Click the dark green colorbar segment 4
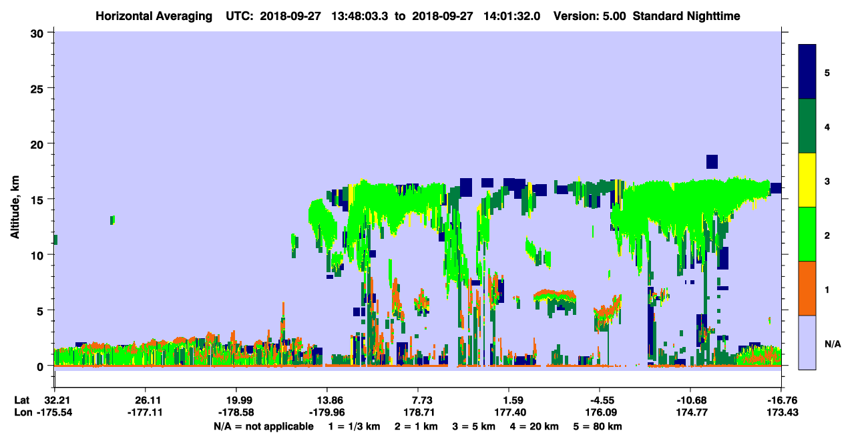This screenshot has width=868, height=445. [x=807, y=126]
